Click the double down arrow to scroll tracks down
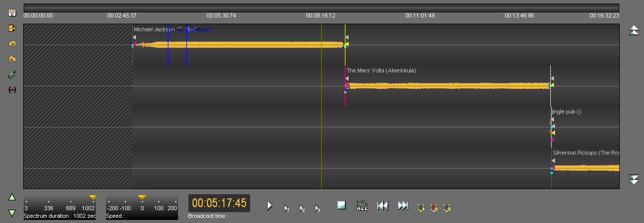644x223 pixels. (x=634, y=179)
